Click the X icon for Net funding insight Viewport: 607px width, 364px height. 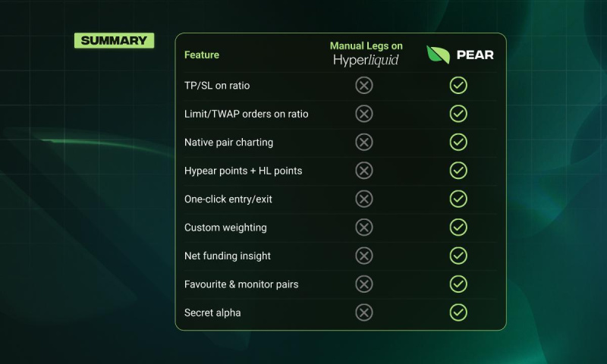[364, 256]
